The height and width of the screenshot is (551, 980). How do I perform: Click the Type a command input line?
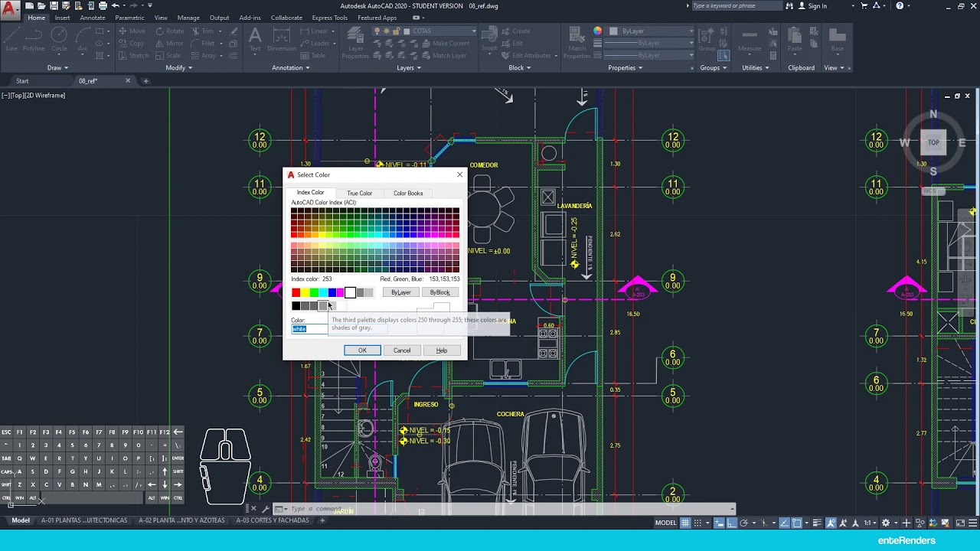click(x=505, y=509)
